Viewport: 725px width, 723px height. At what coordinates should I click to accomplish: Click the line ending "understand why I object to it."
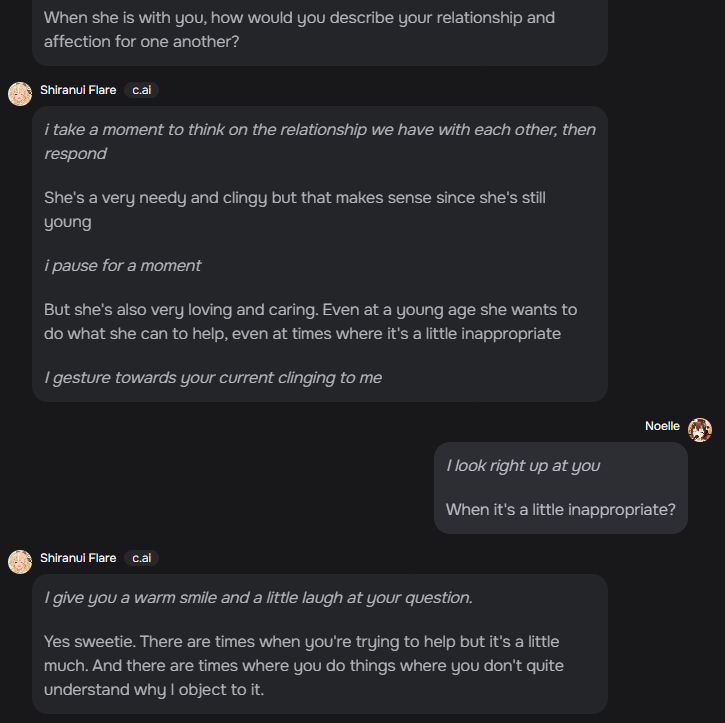154,689
